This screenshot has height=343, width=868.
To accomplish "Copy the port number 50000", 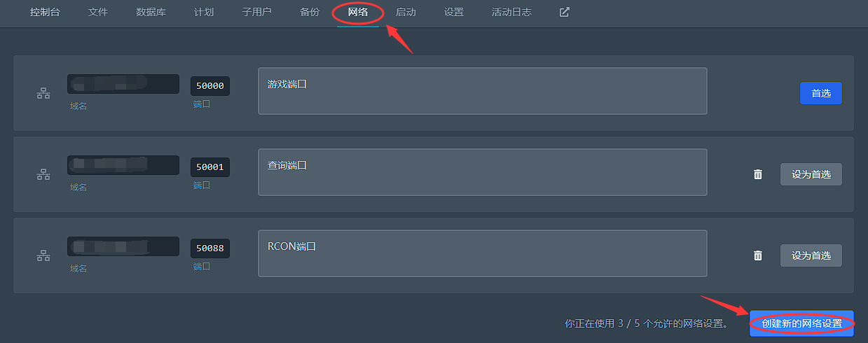I will pyautogui.click(x=210, y=86).
